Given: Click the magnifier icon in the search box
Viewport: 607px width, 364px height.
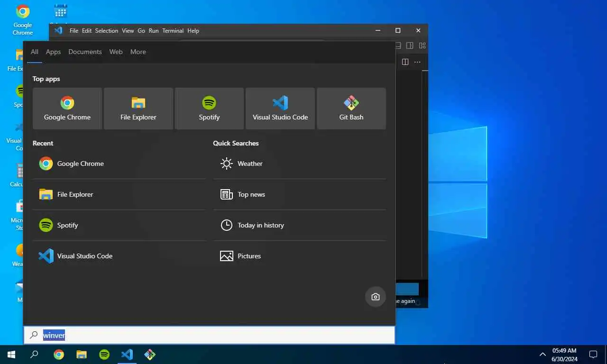Looking at the screenshot, I should pos(34,335).
